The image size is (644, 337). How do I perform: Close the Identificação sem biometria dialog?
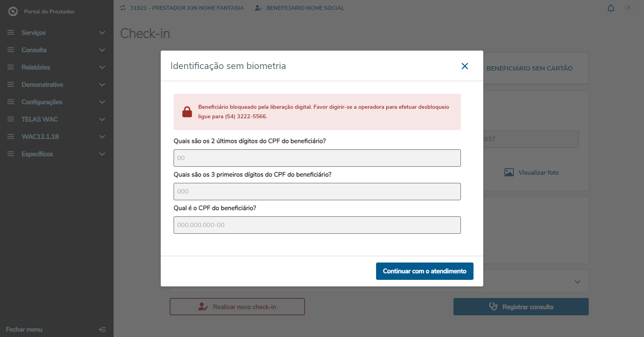[465, 66]
